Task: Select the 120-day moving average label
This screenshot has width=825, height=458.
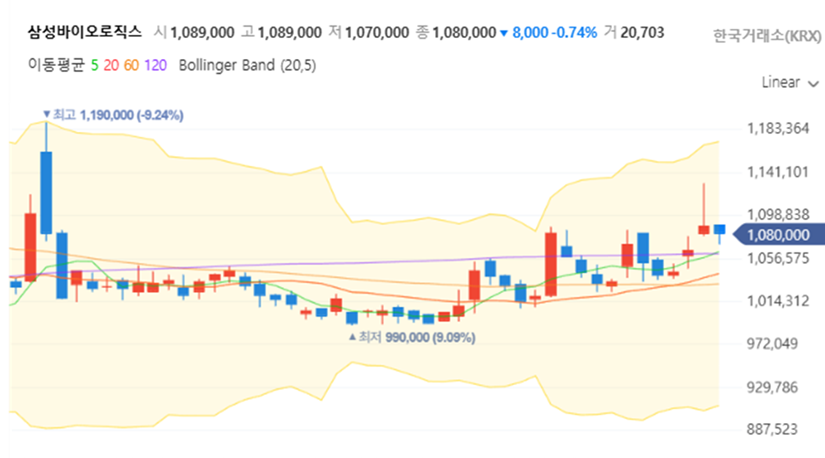Action: click(x=155, y=65)
